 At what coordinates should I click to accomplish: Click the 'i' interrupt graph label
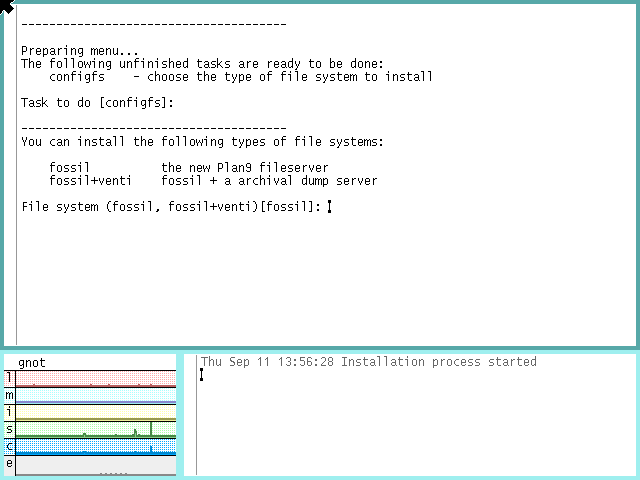[10, 412]
